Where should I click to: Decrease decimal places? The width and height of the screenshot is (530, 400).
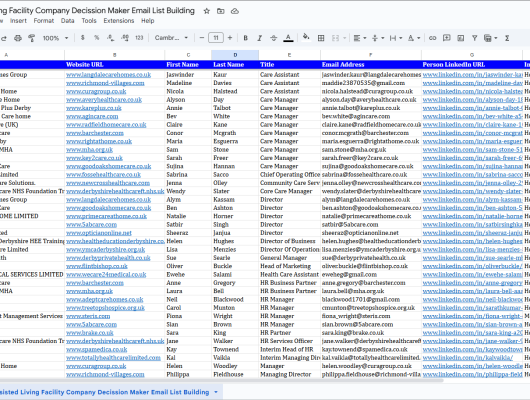click(x=111, y=38)
